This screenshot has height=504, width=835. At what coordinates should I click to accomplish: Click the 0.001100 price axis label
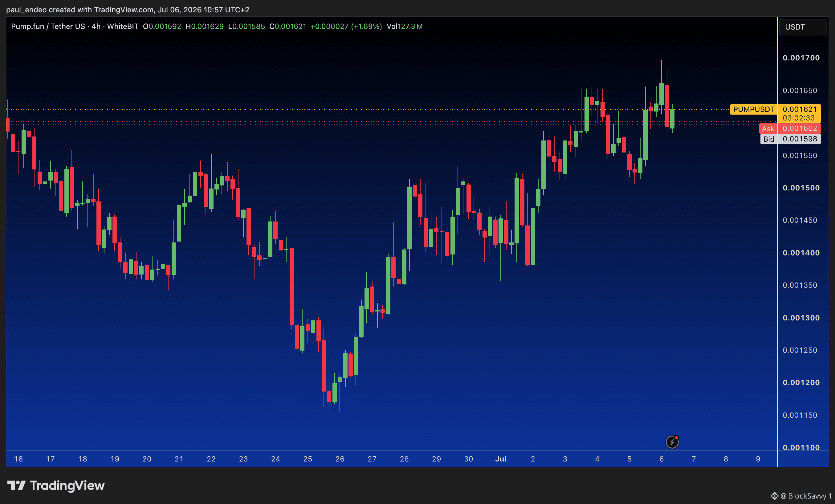801,447
